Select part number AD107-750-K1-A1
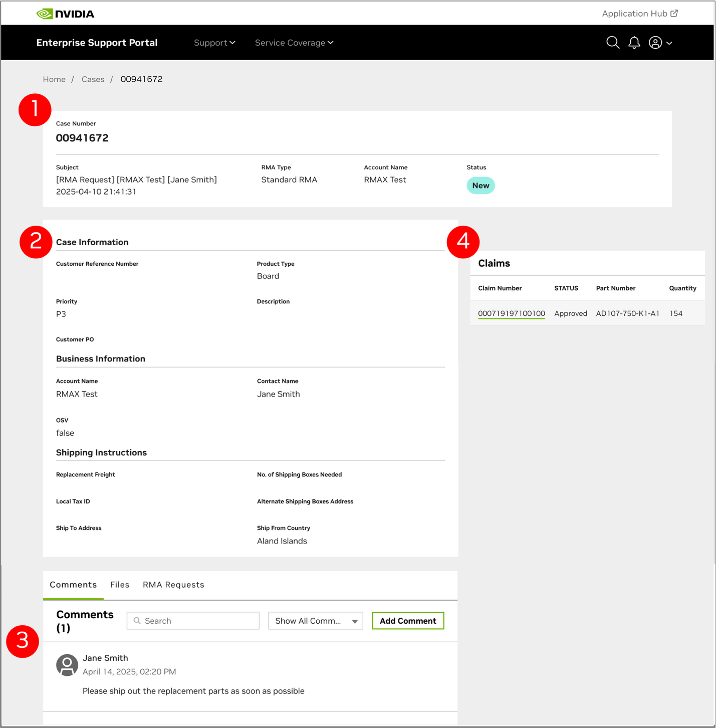This screenshot has height=728, width=716. coord(628,313)
